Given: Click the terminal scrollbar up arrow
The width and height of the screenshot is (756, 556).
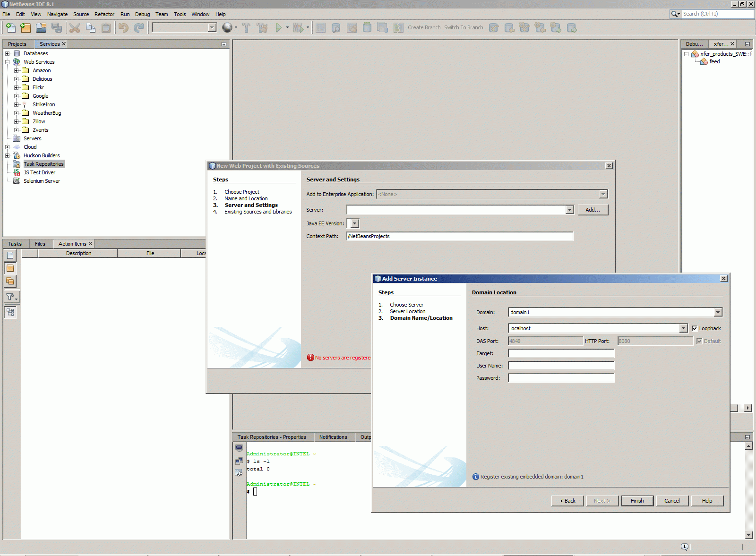Looking at the screenshot, I should [x=748, y=446].
